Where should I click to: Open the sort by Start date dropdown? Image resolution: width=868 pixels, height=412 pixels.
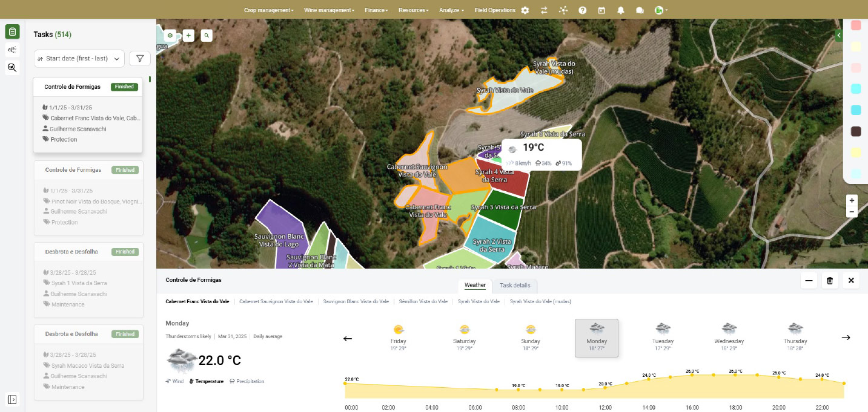79,59
